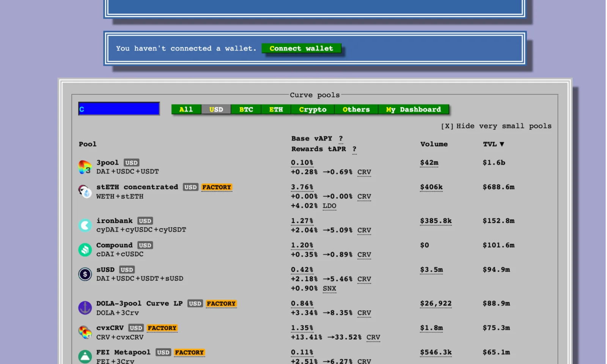Open the Rewards tAPR help question mark
The image size is (607, 364).
354,149
